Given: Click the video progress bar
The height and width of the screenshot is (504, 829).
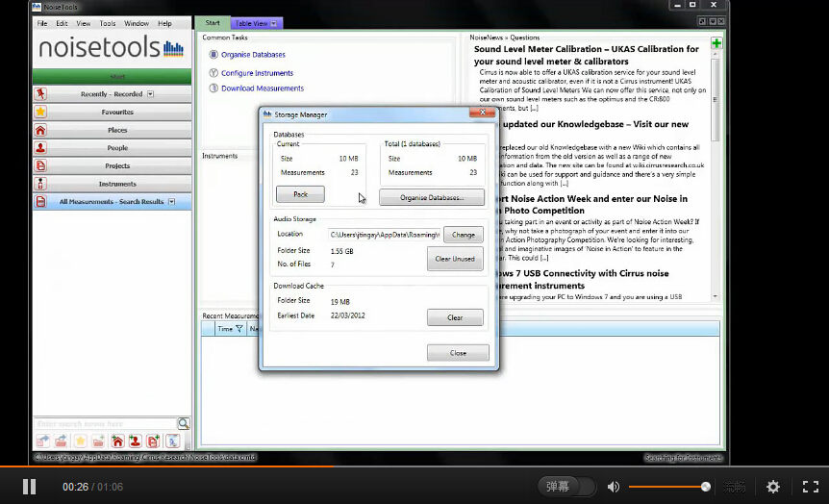Looking at the screenshot, I should point(414,466).
